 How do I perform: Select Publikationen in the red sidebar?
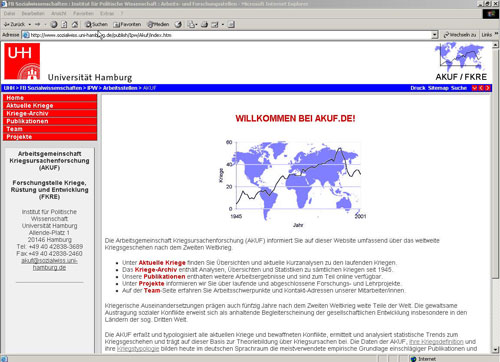50,121
